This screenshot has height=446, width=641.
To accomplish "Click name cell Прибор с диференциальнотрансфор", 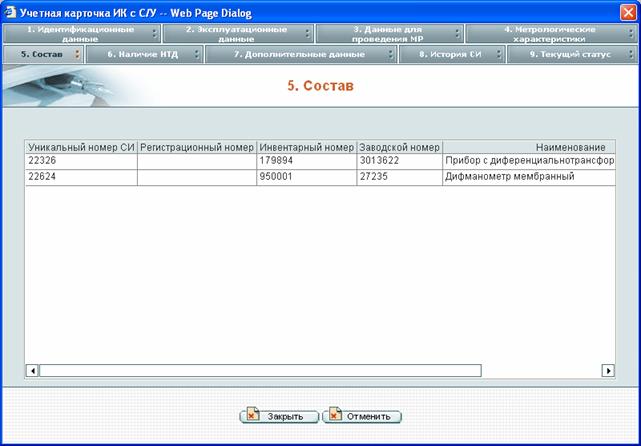I will [529, 161].
